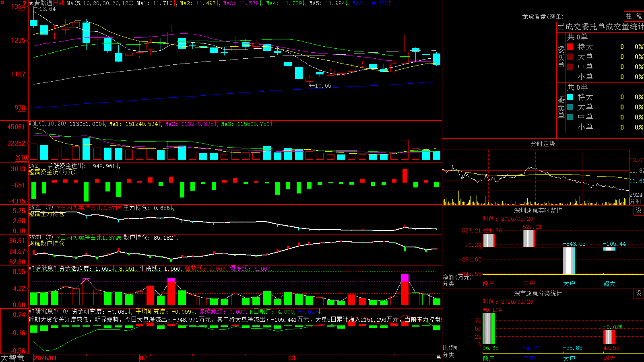The width and height of the screenshot is (644, 362).
Task: Click the 96.68 percentage under 散户
Action: pos(491,348)
